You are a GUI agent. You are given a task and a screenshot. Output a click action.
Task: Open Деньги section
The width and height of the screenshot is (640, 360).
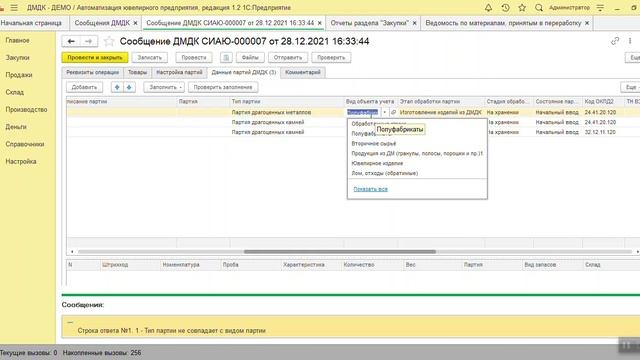pos(16,127)
